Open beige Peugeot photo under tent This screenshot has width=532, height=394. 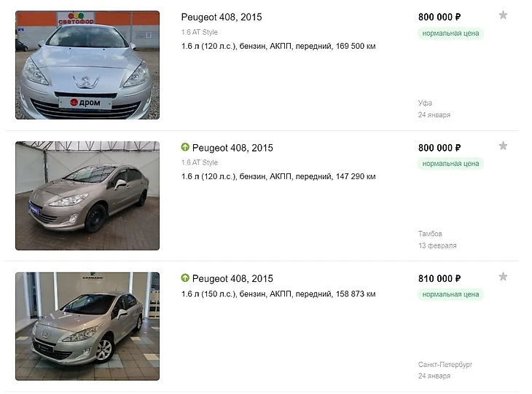87,196
